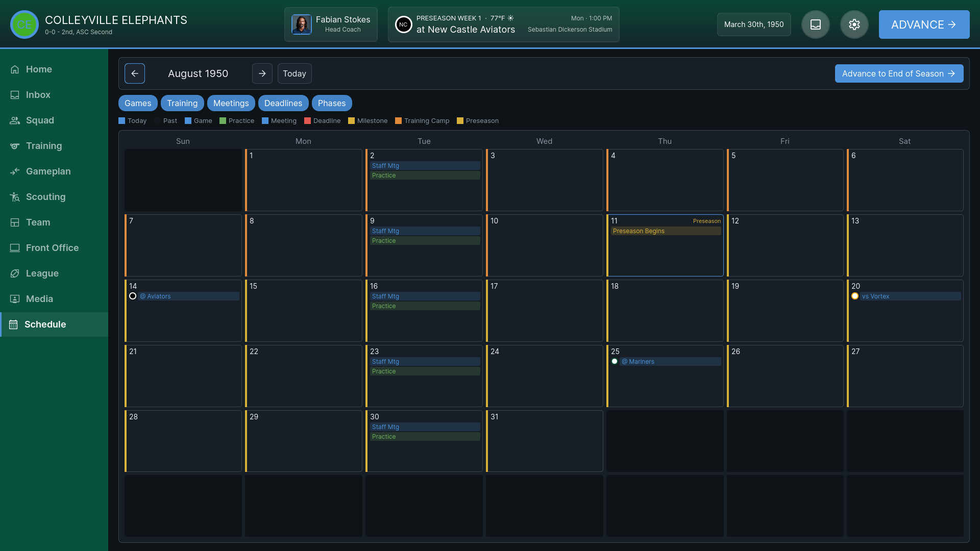
Task: Click Fabian Stokes coach portrait
Action: [301, 24]
